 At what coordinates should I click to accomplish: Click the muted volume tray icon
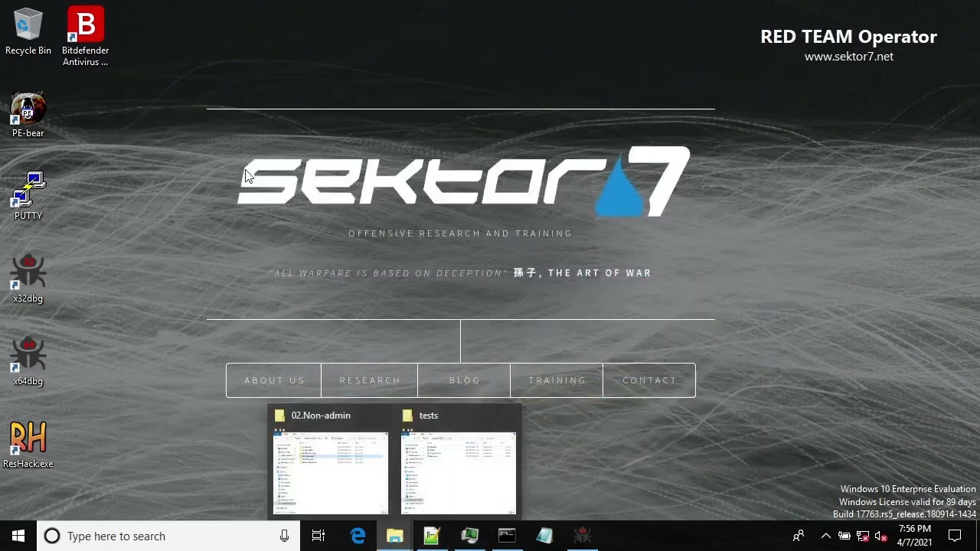click(881, 536)
